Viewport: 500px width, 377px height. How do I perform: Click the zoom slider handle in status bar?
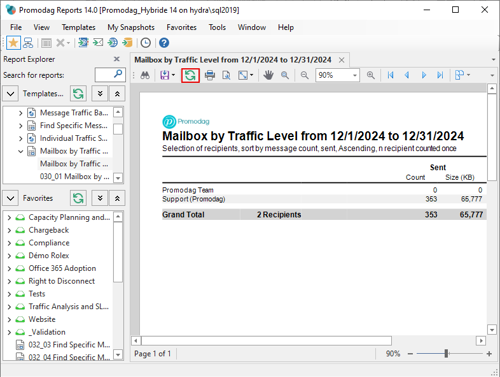tap(446, 354)
